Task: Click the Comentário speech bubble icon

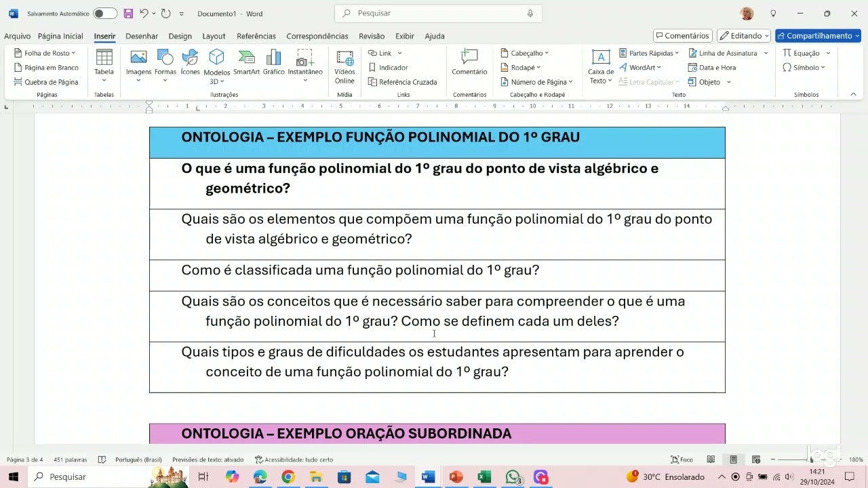Action: (469, 57)
